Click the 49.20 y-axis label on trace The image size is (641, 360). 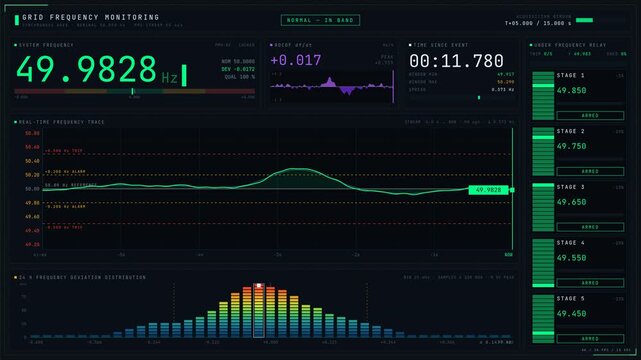click(32, 244)
